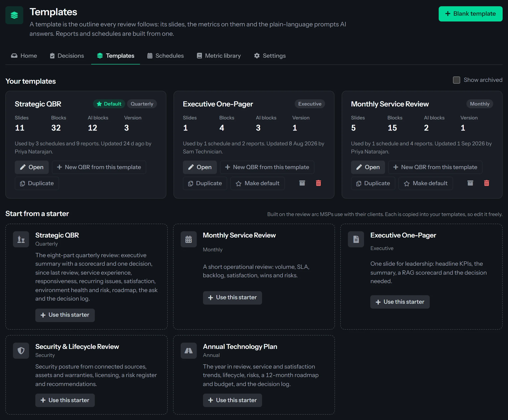Create a Blank template
The width and height of the screenshot is (508, 420).
[x=470, y=14]
